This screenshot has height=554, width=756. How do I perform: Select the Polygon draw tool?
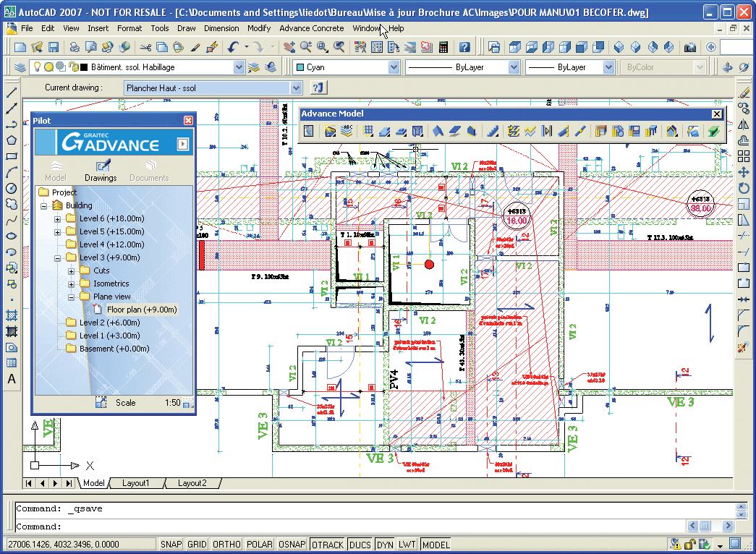(x=12, y=140)
